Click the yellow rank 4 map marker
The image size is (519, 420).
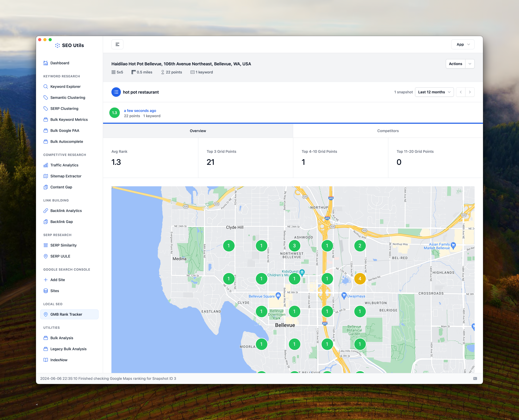360,279
